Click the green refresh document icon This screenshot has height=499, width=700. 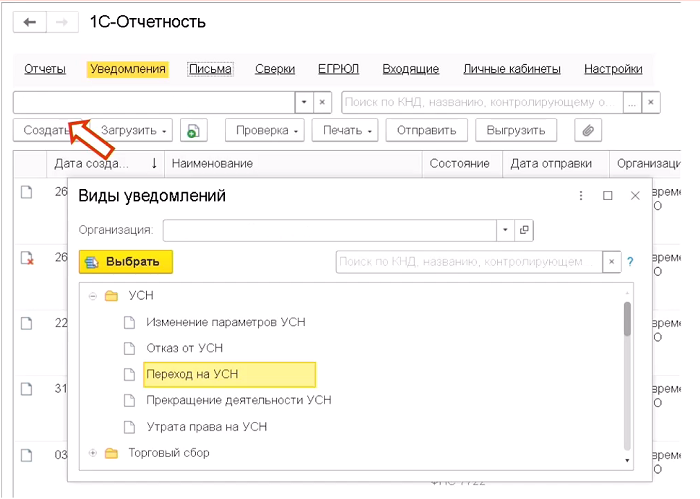coord(193,130)
